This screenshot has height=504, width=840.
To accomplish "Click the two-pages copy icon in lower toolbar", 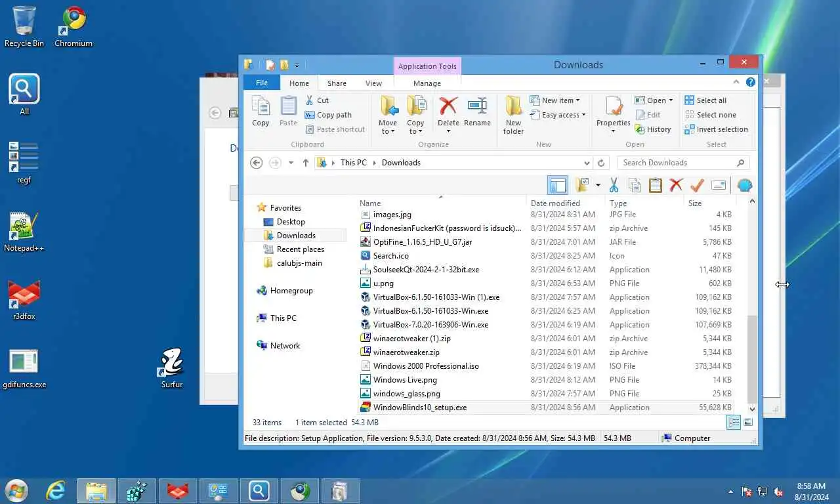I will (x=635, y=185).
